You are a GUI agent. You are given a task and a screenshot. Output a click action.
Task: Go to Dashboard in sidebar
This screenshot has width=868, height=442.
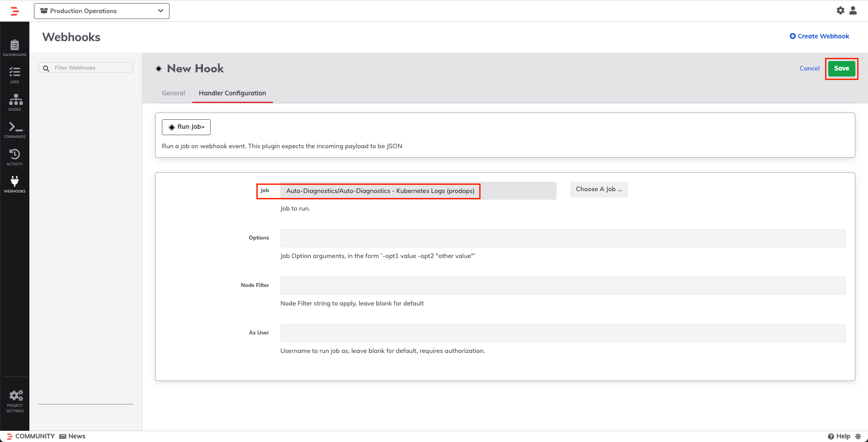click(x=14, y=48)
